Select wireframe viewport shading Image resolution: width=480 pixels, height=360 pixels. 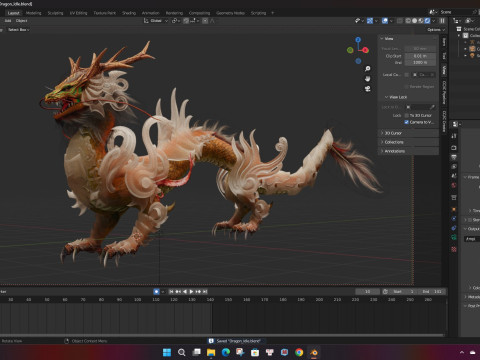tap(408, 21)
